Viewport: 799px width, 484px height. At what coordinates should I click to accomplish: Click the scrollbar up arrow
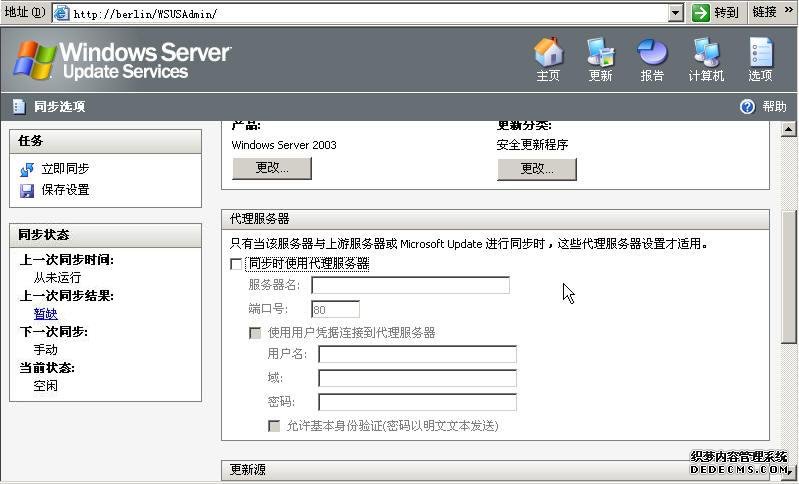coord(788,129)
